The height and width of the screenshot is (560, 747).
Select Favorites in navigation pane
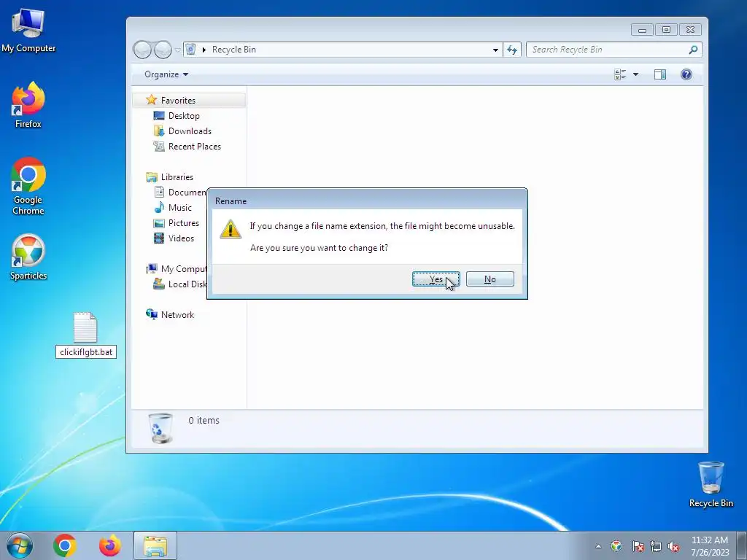pyautogui.click(x=178, y=101)
